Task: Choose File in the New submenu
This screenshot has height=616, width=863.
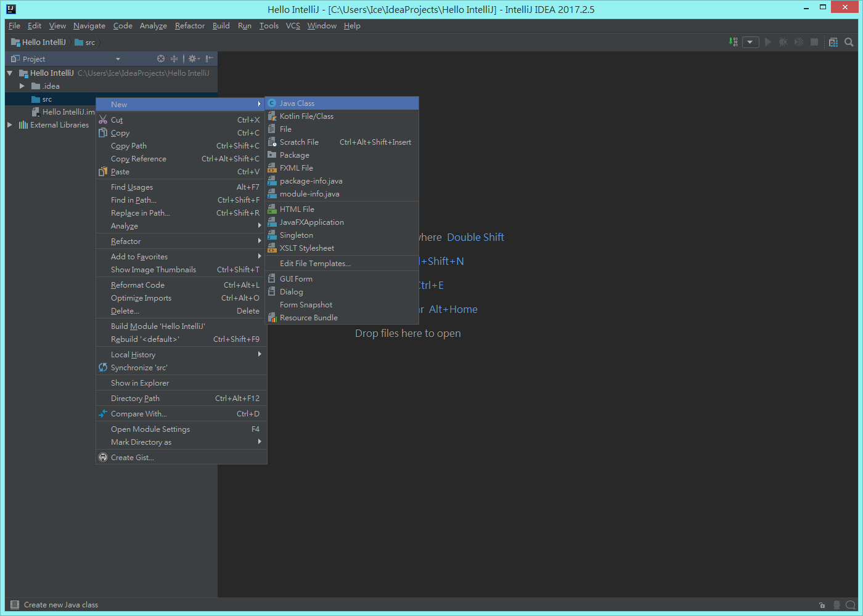Action: (342, 129)
